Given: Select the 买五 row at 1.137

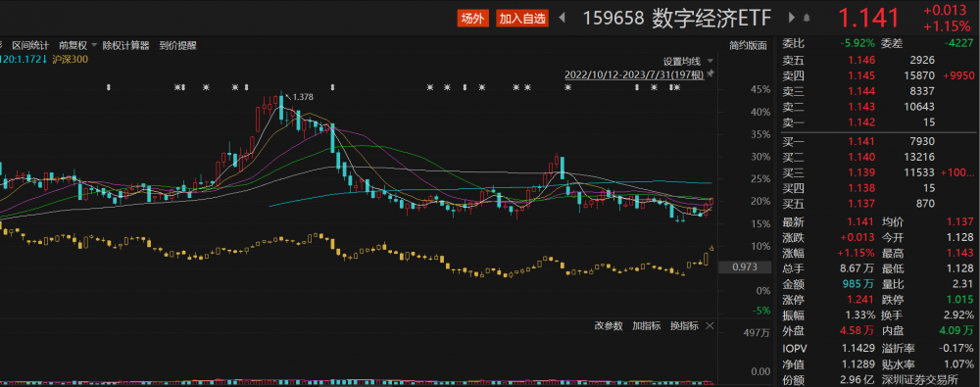Looking at the screenshot, I should 878,204.
